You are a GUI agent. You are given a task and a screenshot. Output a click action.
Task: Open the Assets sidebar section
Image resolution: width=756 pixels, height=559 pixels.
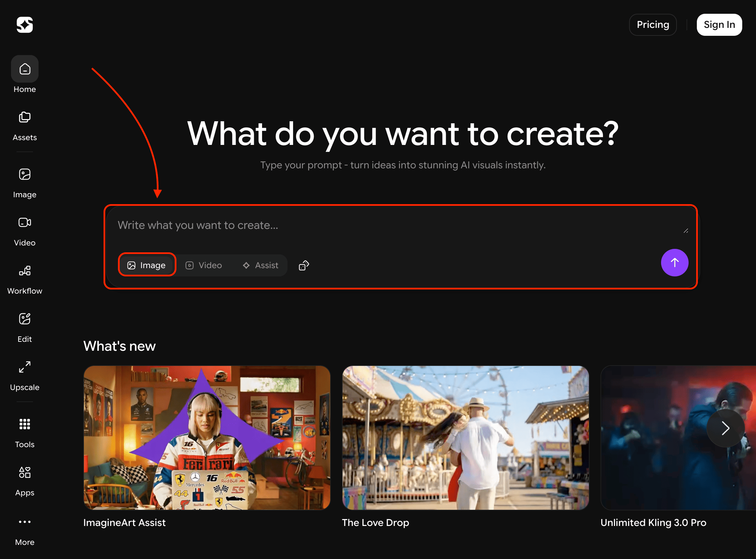25,126
